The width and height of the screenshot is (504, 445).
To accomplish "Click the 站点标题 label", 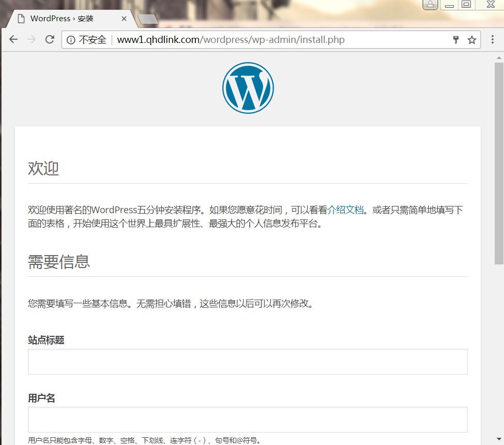I will tap(47, 340).
